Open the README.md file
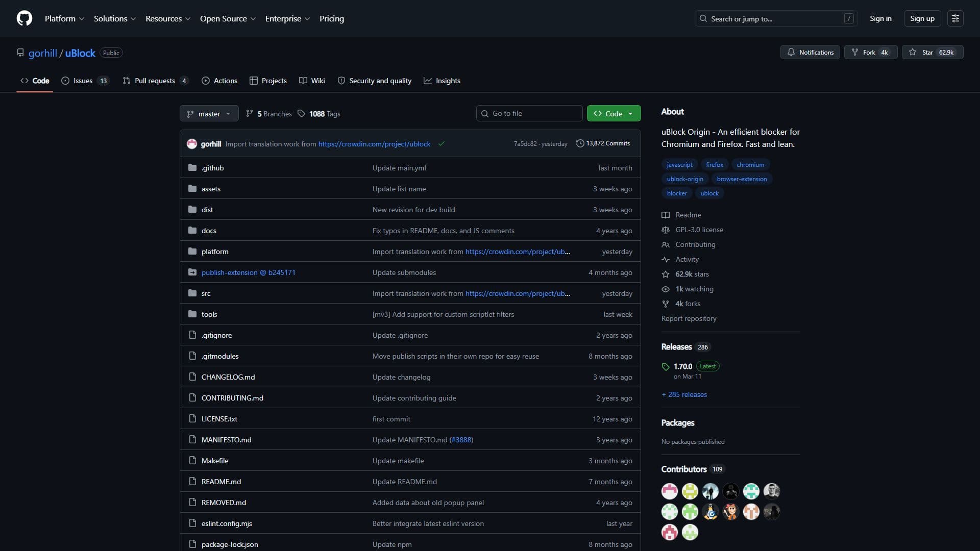 [221, 482]
